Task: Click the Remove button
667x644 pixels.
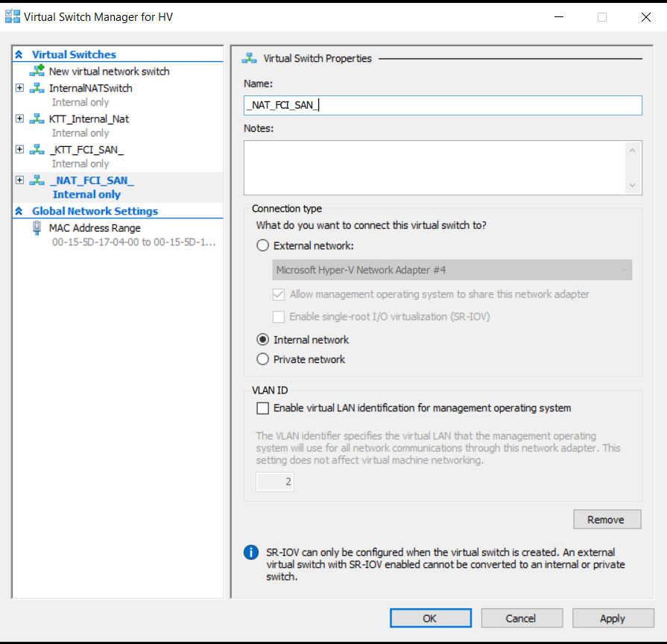Action: pos(607,520)
